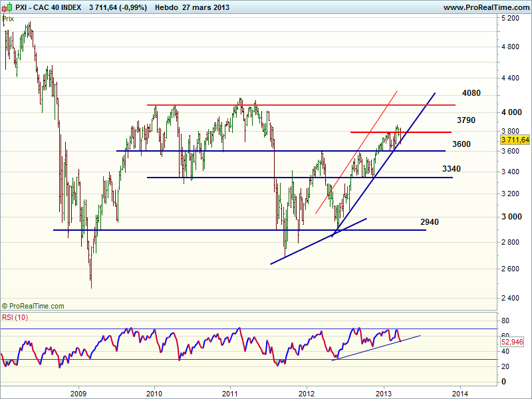Click the © ProRealTime.com watermark

pos(33,306)
